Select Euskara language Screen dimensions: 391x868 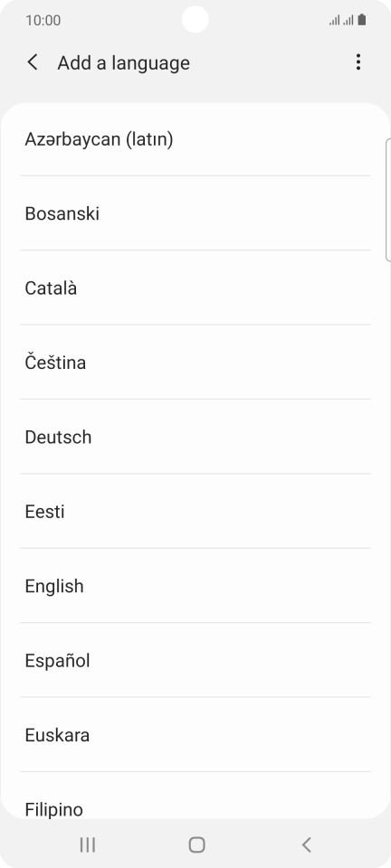(x=195, y=735)
